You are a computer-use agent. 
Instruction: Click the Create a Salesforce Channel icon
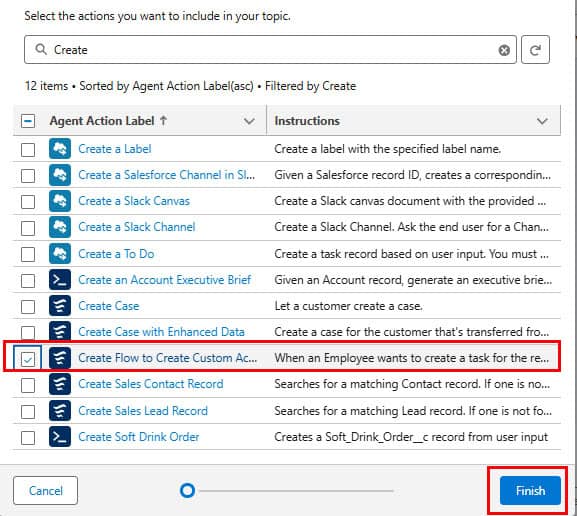pos(60,175)
